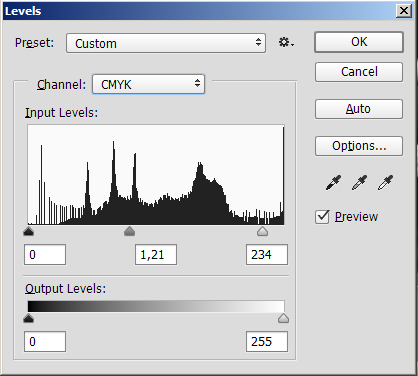Click the Input Levels label

62,113
